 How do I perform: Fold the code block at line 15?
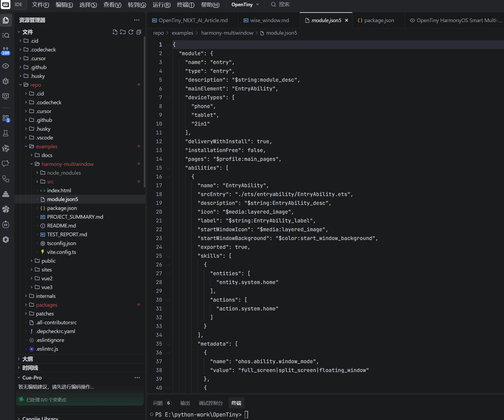click(x=168, y=168)
